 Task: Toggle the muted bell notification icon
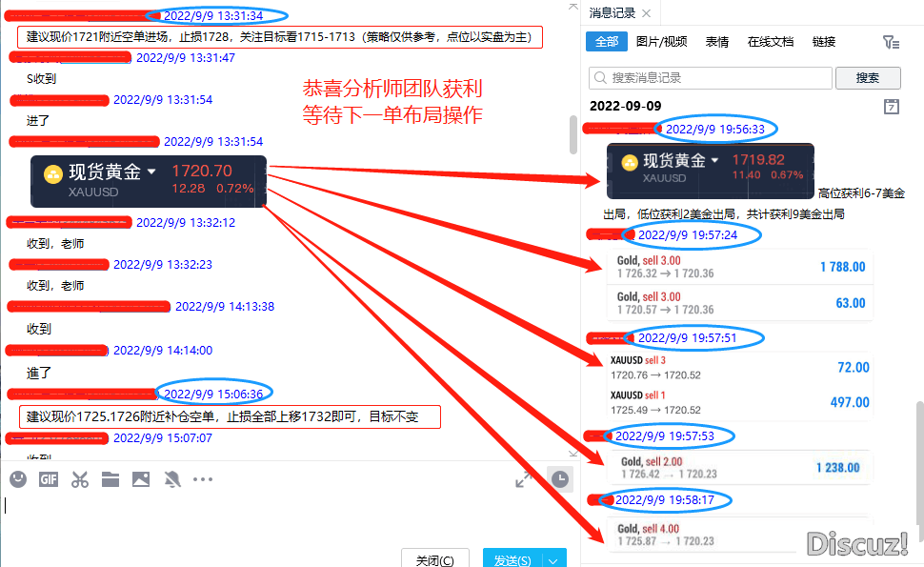172,479
